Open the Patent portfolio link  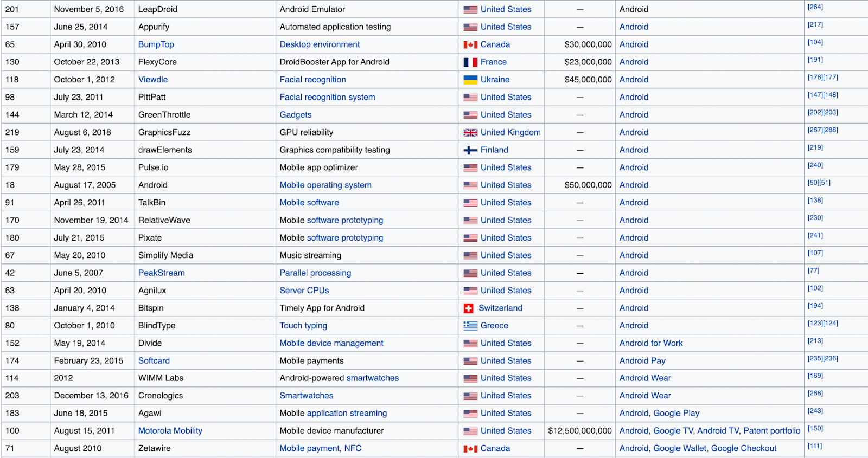(x=772, y=431)
